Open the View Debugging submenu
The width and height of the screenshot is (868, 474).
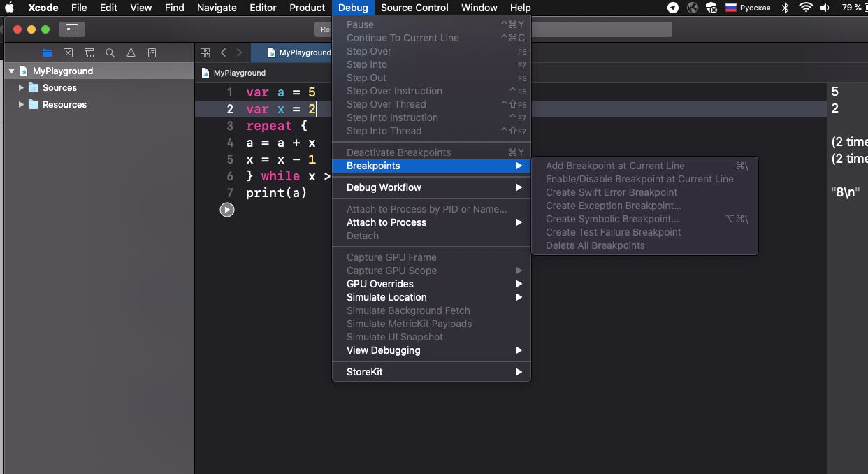(x=431, y=350)
